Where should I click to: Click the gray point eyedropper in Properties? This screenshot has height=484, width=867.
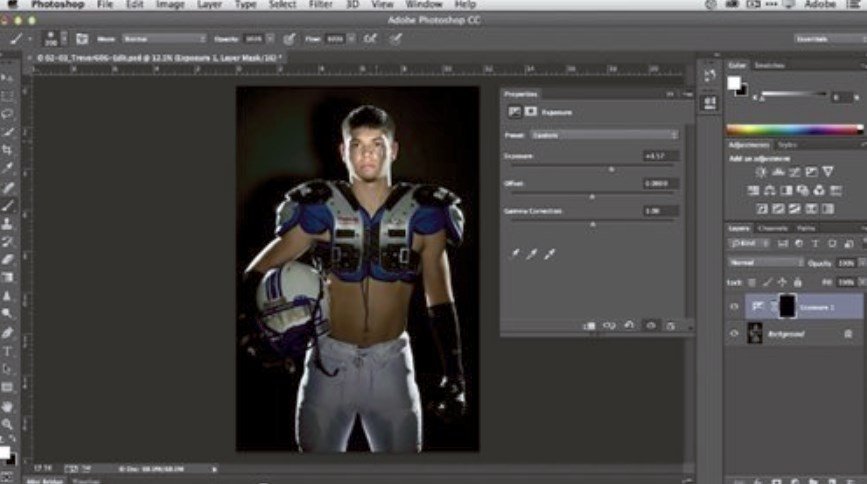coord(532,254)
